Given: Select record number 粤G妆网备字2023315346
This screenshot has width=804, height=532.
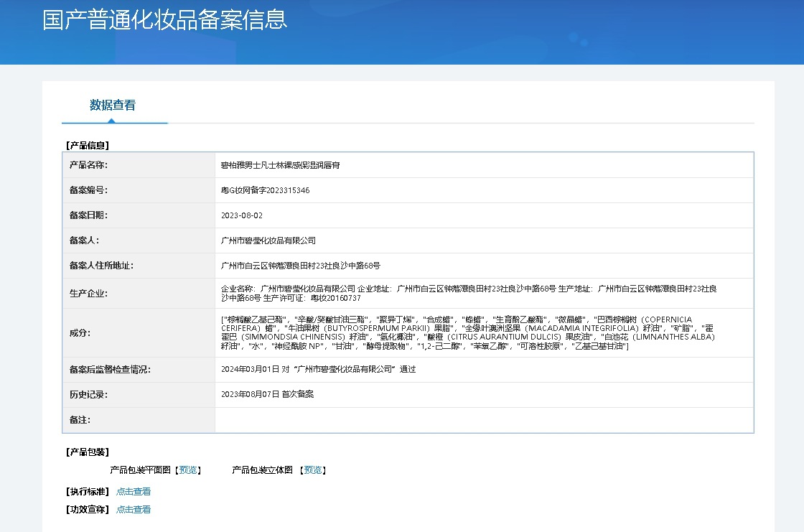Looking at the screenshot, I should [x=265, y=190].
